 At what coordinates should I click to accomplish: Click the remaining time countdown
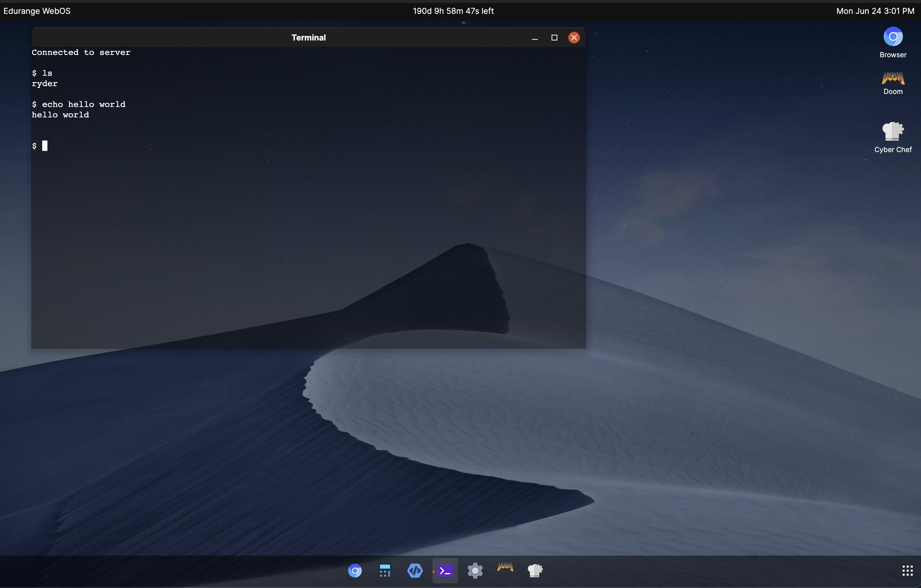point(453,11)
